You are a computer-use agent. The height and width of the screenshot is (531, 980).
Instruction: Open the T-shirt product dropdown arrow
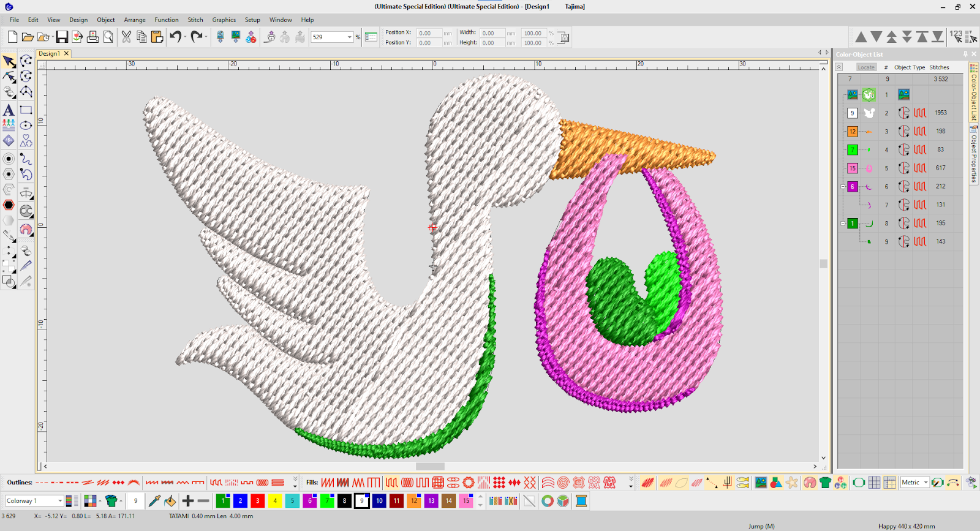(121, 501)
